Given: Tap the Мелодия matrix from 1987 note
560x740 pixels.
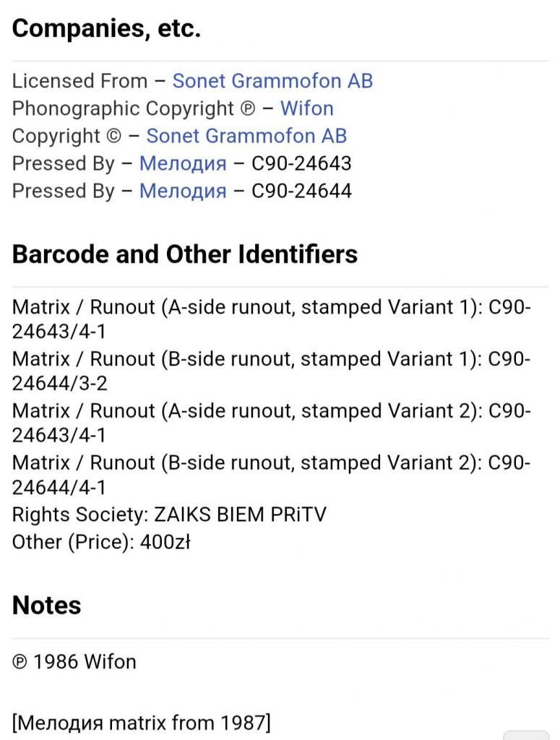Looking at the screenshot, I should click(142, 723).
